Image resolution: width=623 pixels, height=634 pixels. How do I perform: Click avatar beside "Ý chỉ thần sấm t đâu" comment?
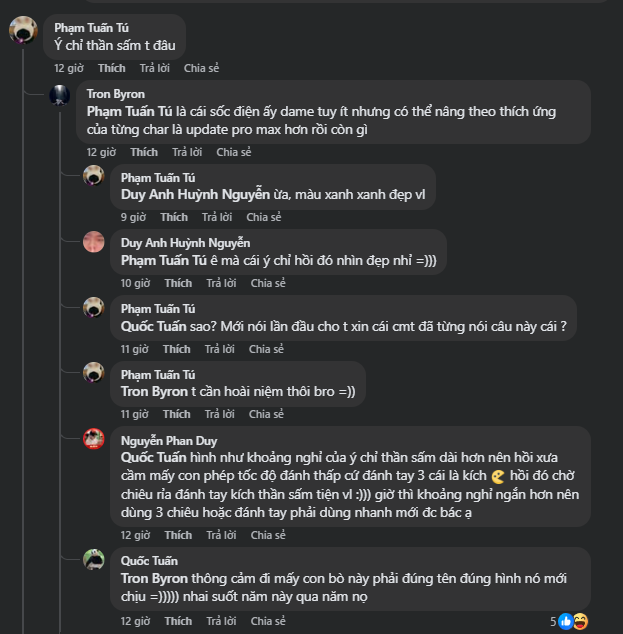click(x=23, y=29)
